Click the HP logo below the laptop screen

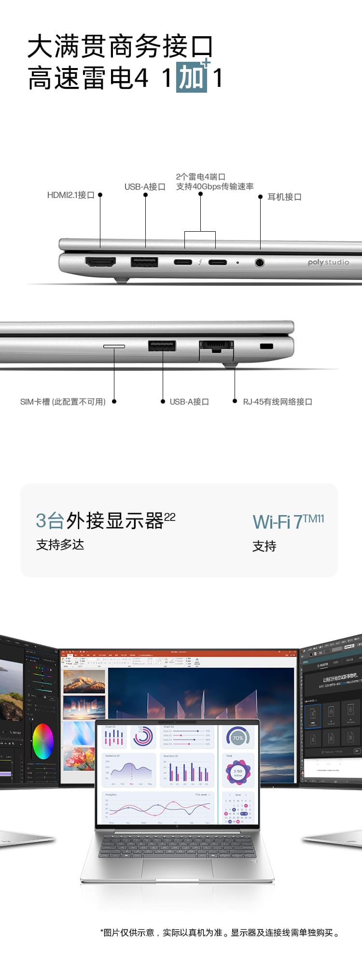click(x=178, y=827)
